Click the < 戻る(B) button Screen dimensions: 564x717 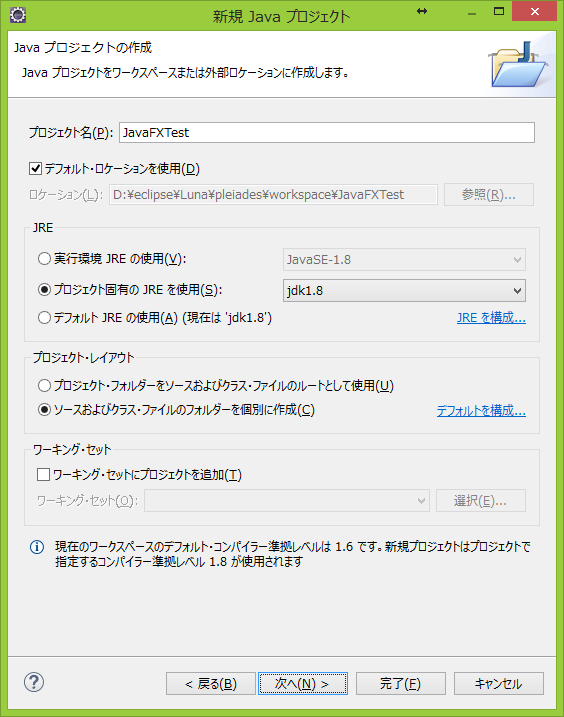click(211, 684)
